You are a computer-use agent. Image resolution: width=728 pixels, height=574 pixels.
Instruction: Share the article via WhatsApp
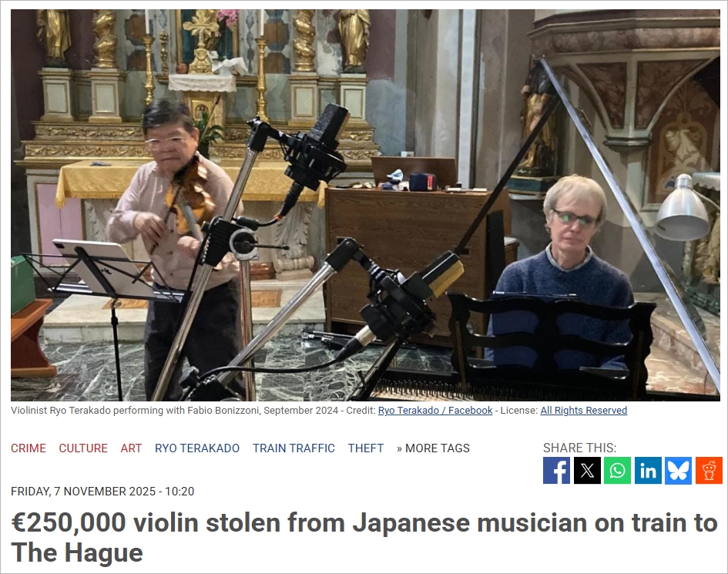617,471
